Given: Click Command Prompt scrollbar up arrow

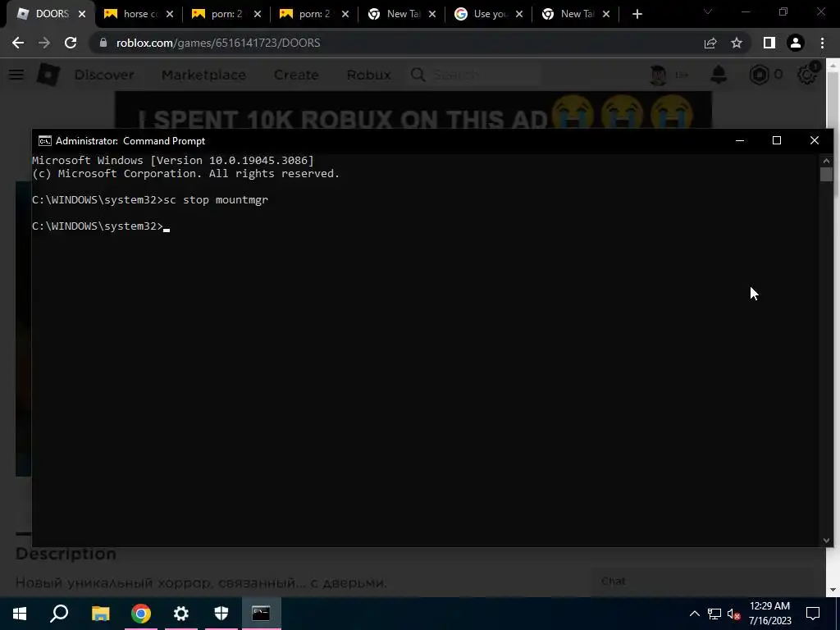Looking at the screenshot, I should [826, 161].
